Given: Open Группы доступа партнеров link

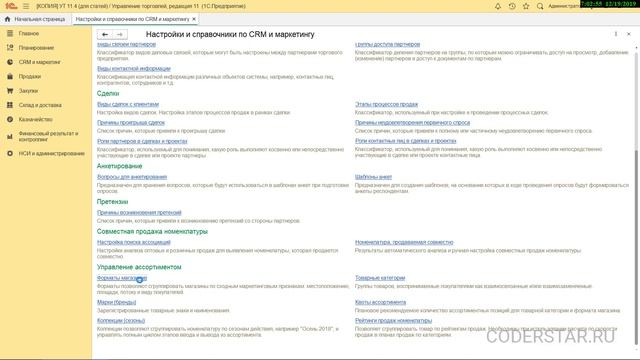Looking at the screenshot, I should click(387, 44).
